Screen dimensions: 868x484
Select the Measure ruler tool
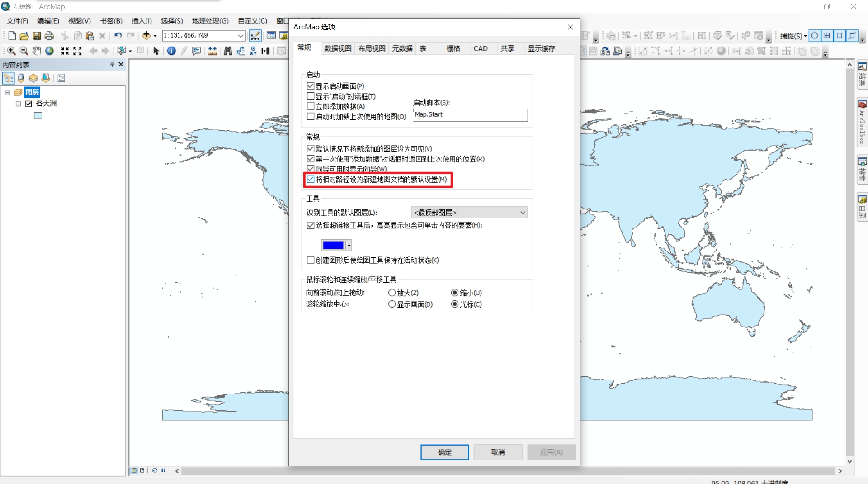[x=212, y=51]
